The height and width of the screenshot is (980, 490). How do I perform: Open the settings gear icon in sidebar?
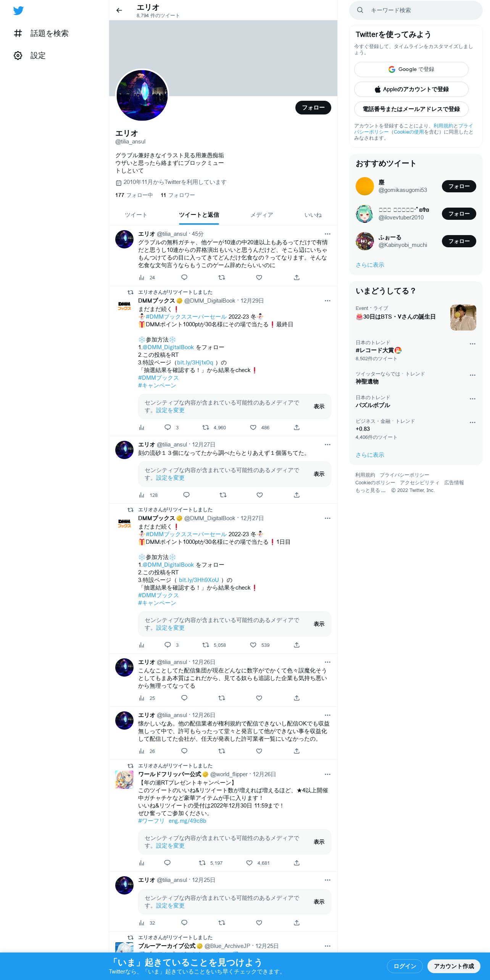pos(18,56)
